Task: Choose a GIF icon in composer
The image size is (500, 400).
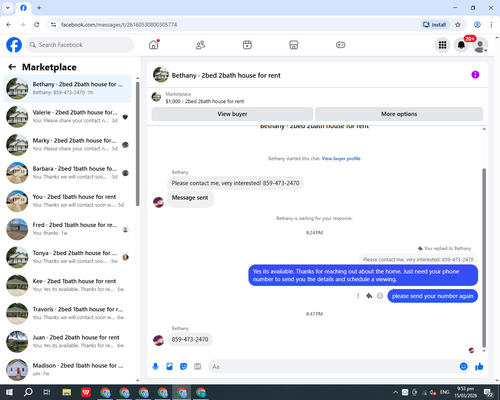Action: pos(198,367)
